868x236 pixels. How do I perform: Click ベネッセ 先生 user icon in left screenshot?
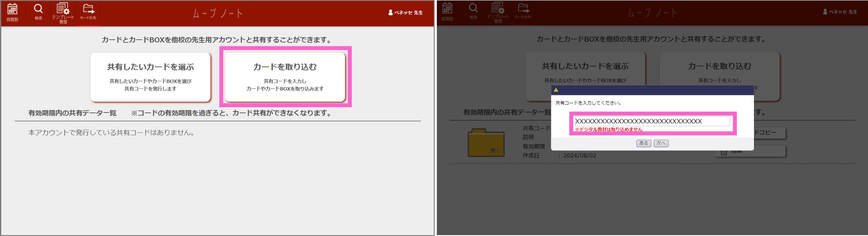click(390, 13)
